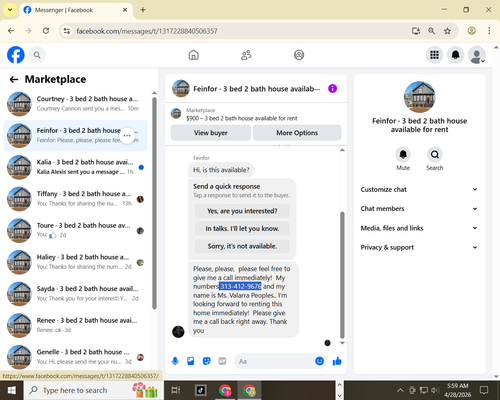Image resolution: width=500 pixels, height=400 pixels.
Task: Send quick reply 'Sorry, it's not available.'
Action: [x=242, y=246]
